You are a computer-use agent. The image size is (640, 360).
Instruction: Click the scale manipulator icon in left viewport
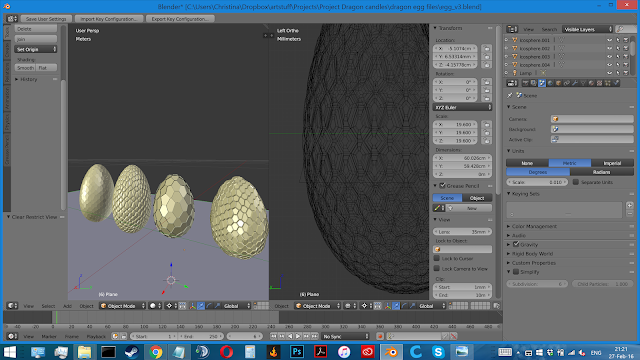(218, 306)
